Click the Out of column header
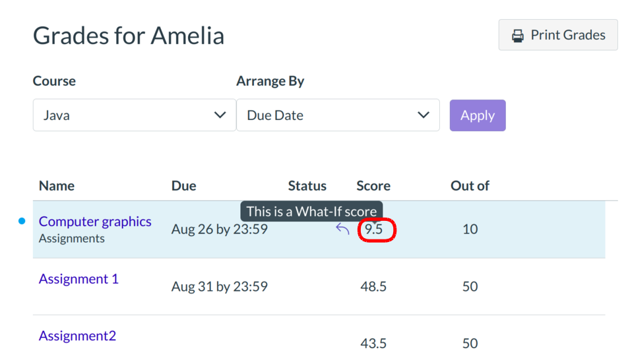 (x=470, y=186)
